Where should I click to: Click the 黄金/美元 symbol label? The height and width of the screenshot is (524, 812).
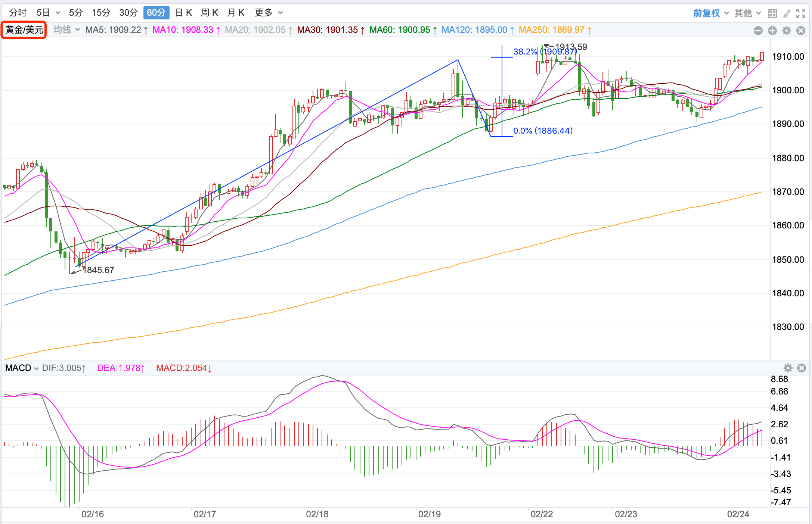tap(24, 30)
